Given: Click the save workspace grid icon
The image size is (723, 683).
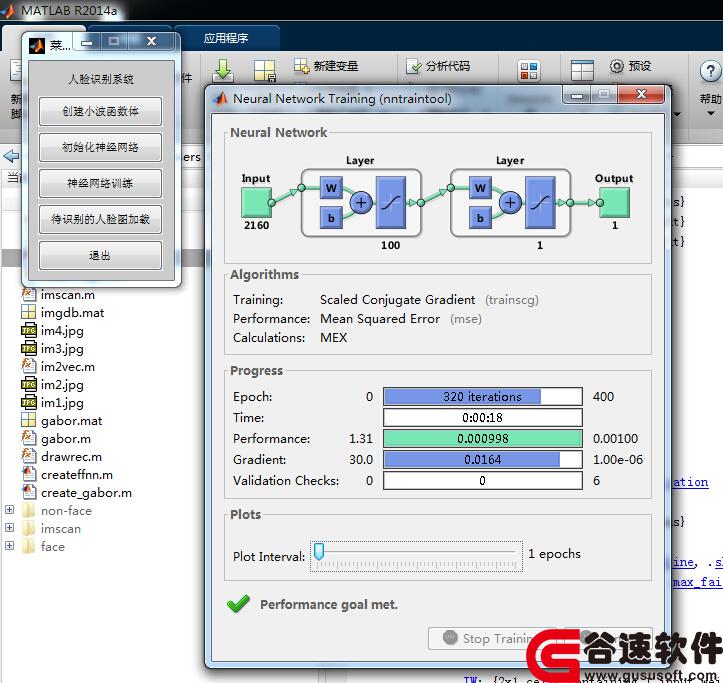Looking at the screenshot, I should [x=265, y=71].
